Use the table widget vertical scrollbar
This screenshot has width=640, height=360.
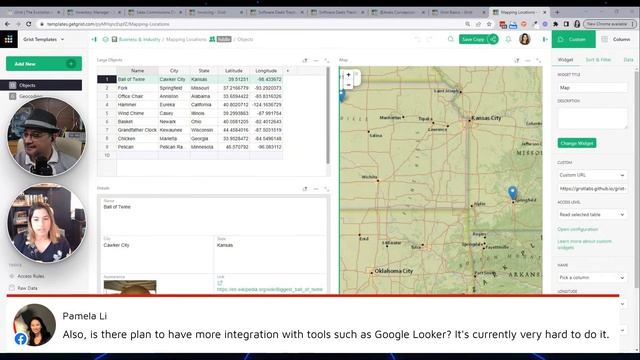point(328,116)
